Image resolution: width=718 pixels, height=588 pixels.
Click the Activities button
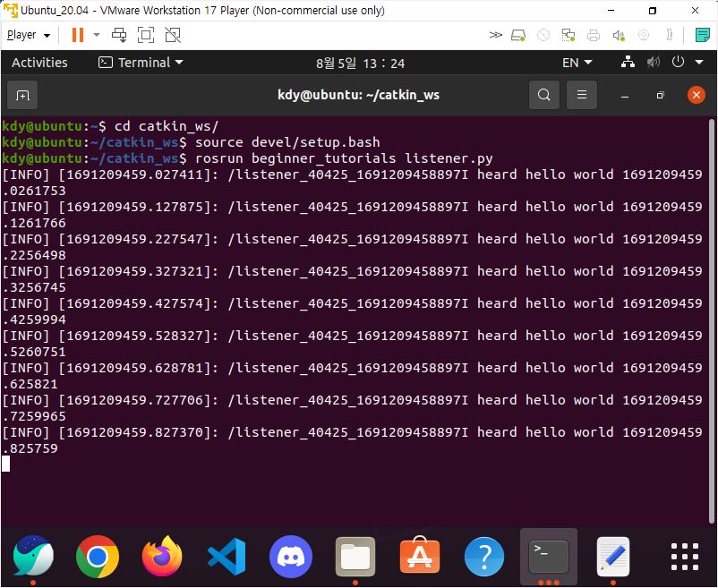point(39,63)
